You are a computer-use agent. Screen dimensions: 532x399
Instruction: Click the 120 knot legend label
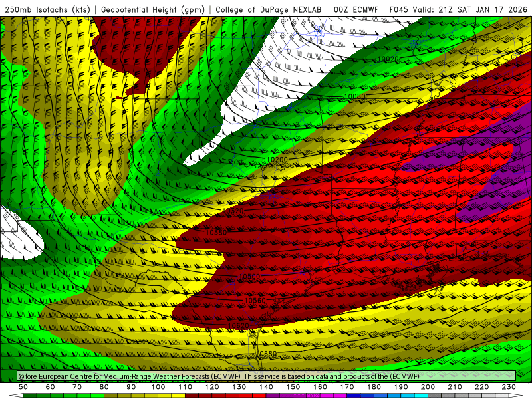click(x=212, y=387)
